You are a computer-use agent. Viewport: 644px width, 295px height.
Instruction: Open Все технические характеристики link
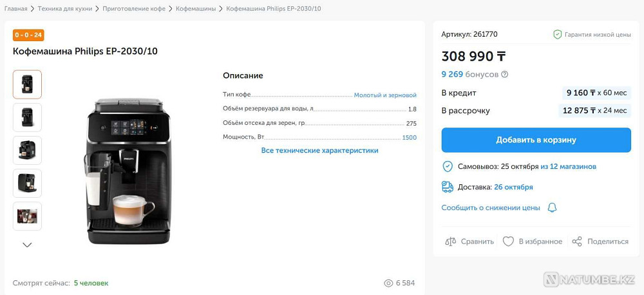319,150
